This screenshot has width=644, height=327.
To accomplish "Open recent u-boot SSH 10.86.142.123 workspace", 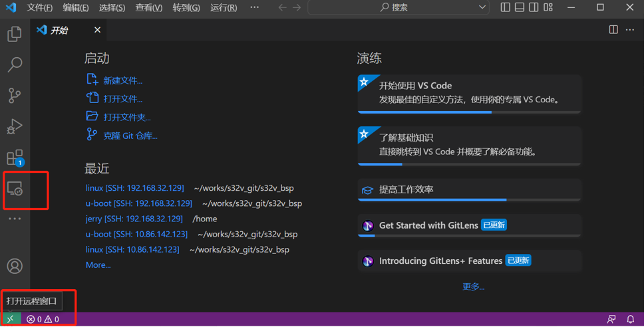I will click(x=136, y=234).
